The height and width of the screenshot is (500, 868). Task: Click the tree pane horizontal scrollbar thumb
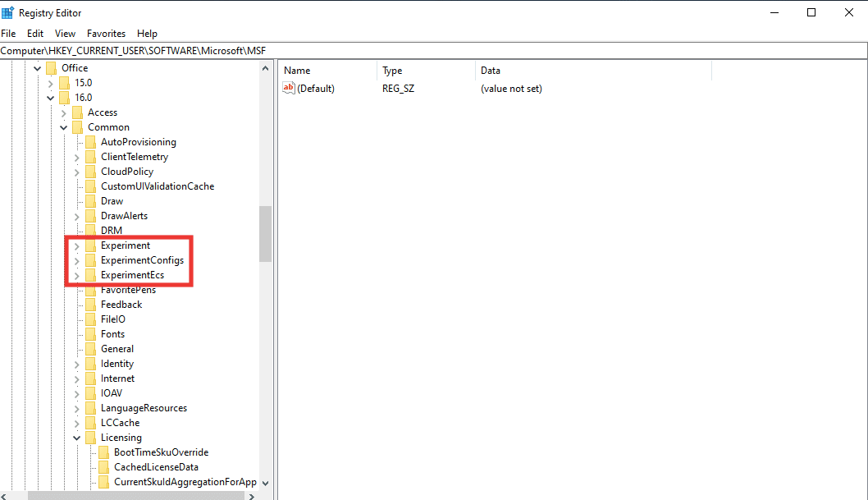[x=136, y=496]
